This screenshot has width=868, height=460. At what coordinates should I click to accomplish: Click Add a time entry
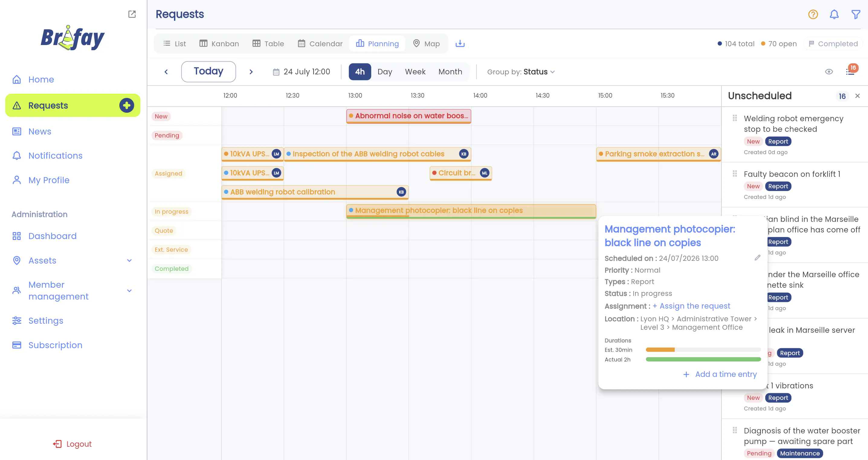720,374
